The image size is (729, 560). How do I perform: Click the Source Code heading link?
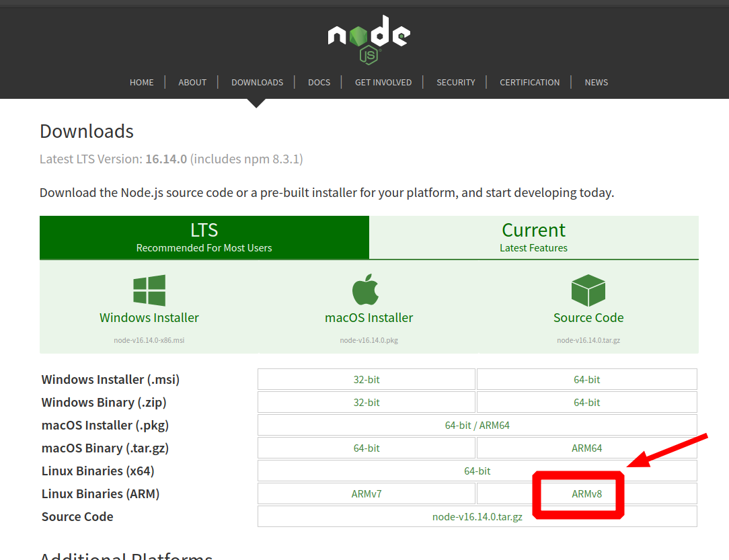click(588, 317)
